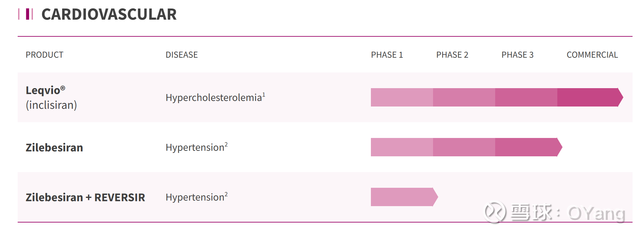Viewport: 644px width, 233px height.
Task: Click the PHASE 3 column header
Action: click(517, 55)
